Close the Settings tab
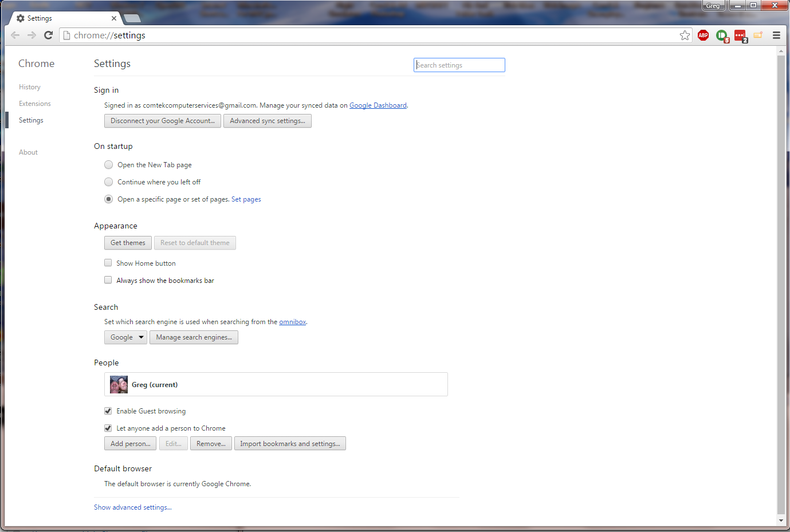 coord(114,18)
